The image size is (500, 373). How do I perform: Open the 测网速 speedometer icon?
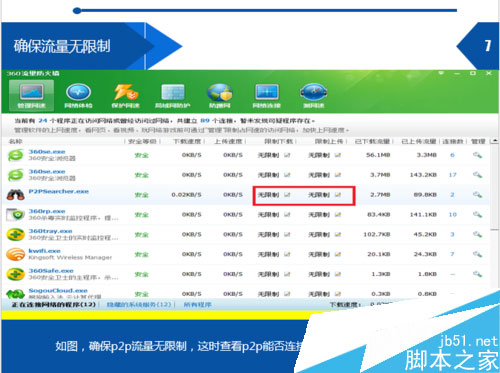314,95
